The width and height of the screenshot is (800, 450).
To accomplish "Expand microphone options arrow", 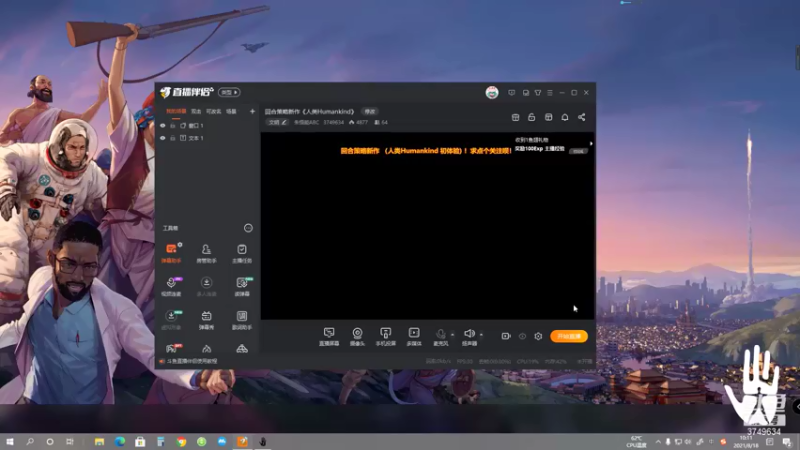I will [453, 335].
